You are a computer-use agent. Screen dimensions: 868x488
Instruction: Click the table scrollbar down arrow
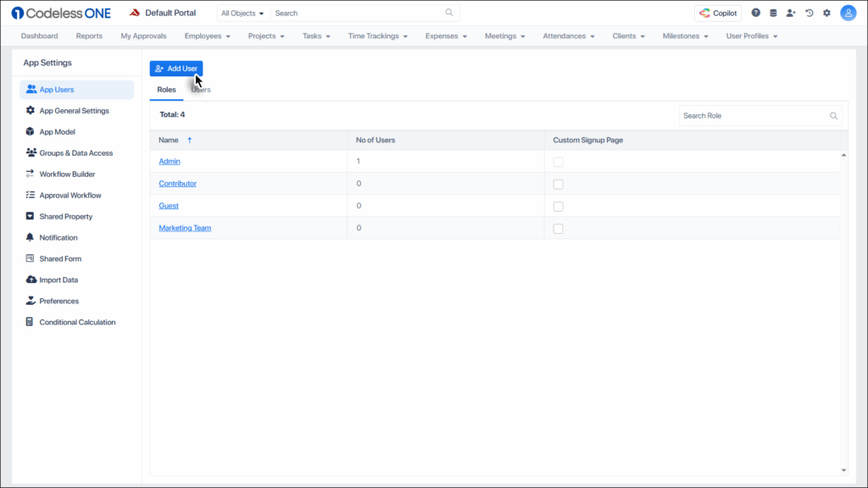click(x=843, y=470)
